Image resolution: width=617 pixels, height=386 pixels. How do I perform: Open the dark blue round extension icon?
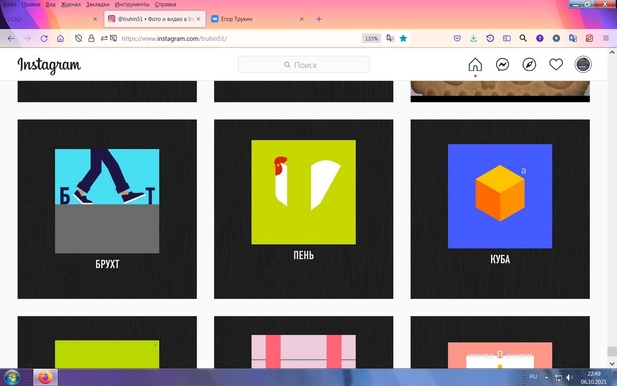coord(556,38)
